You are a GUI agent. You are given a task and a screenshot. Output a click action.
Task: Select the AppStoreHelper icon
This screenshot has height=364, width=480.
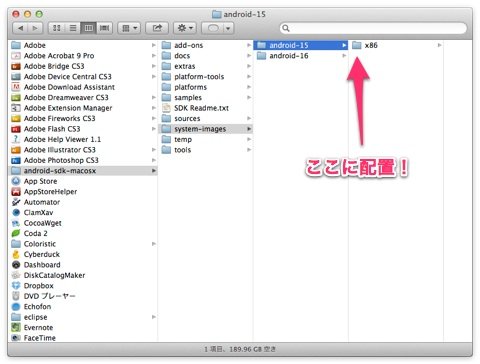[x=16, y=191]
